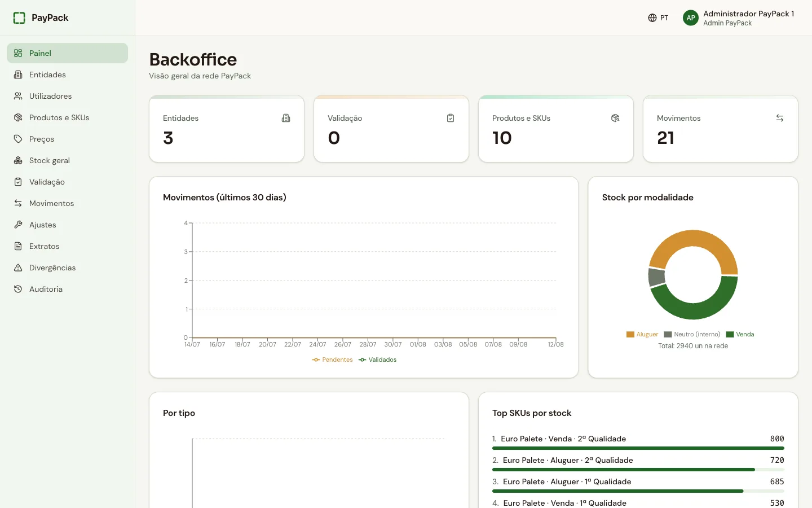
Task: Go to Entidades in the sidebar
Action: point(67,75)
